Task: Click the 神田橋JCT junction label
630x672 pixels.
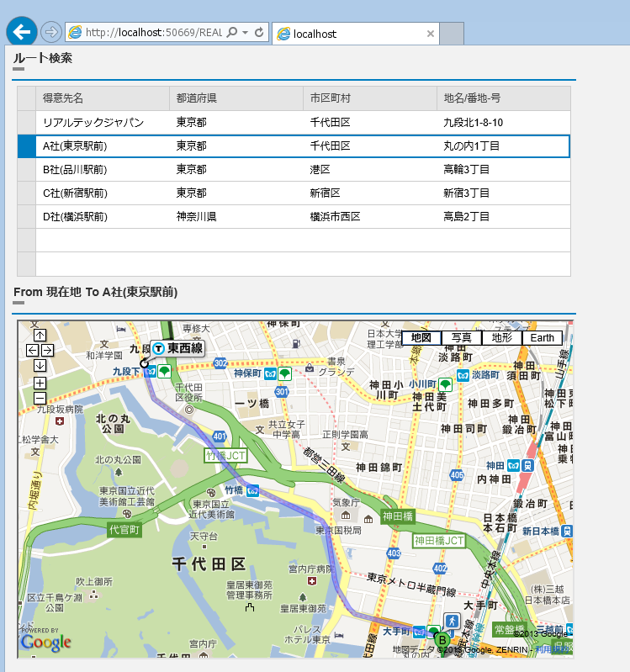Action: pos(439,541)
